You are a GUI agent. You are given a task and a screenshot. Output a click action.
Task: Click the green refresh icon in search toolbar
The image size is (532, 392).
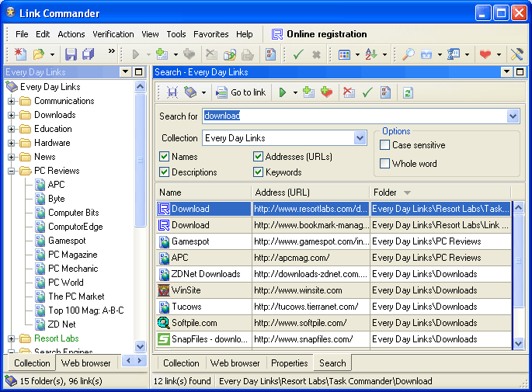[x=408, y=92]
